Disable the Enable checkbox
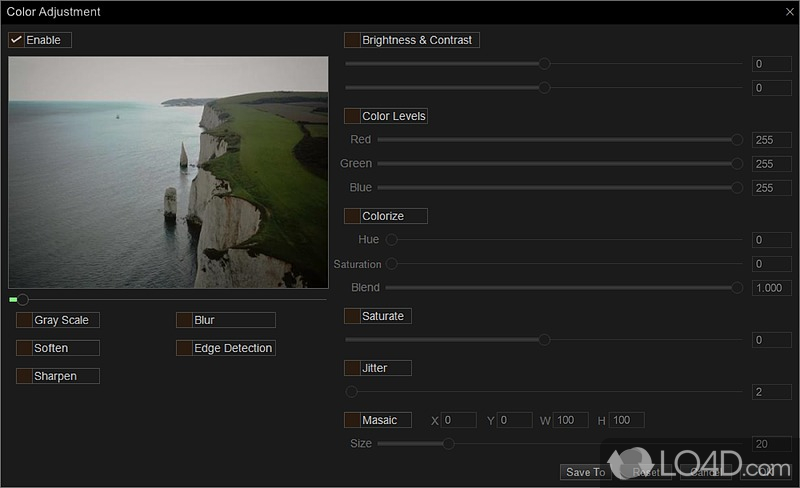800x488 pixels. tap(17, 40)
